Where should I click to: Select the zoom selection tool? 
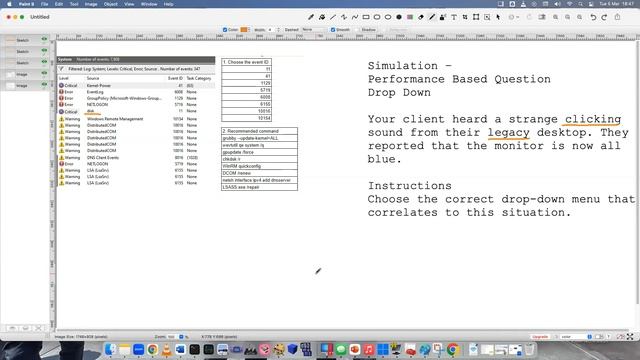pyautogui.click(x=487, y=17)
